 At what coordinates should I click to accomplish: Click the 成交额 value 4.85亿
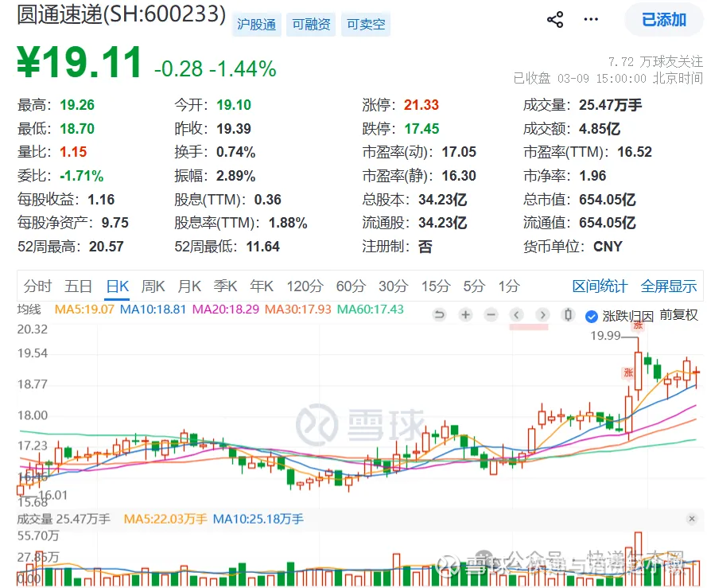click(x=600, y=129)
